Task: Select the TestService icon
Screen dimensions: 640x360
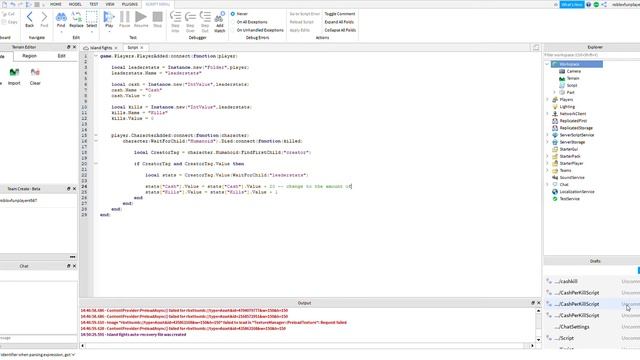Action: [555, 199]
